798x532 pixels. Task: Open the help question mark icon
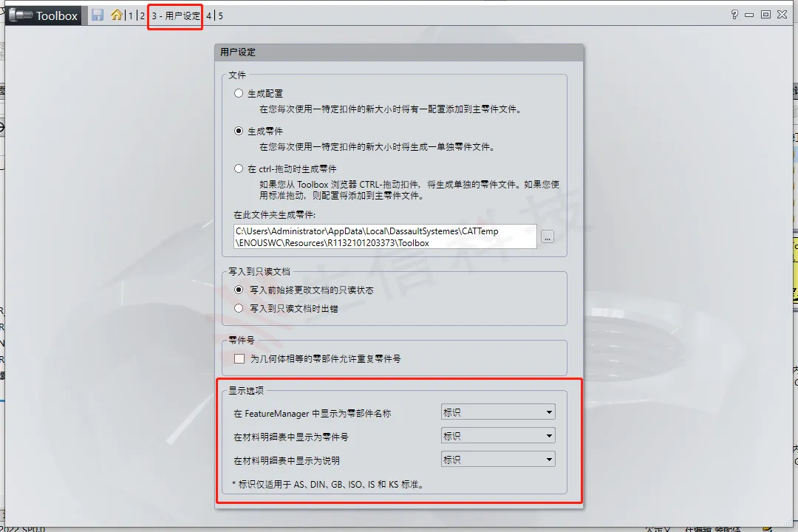tap(734, 15)
